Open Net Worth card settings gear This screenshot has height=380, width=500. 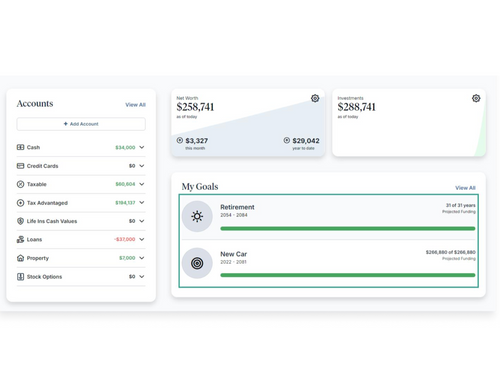pos(315,98)
